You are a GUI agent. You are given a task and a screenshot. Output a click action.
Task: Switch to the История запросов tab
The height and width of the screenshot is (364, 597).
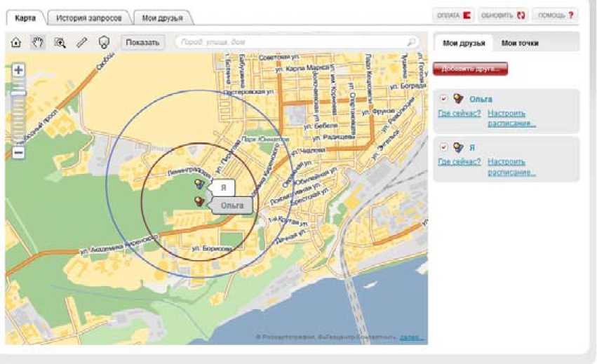[88, 18]
